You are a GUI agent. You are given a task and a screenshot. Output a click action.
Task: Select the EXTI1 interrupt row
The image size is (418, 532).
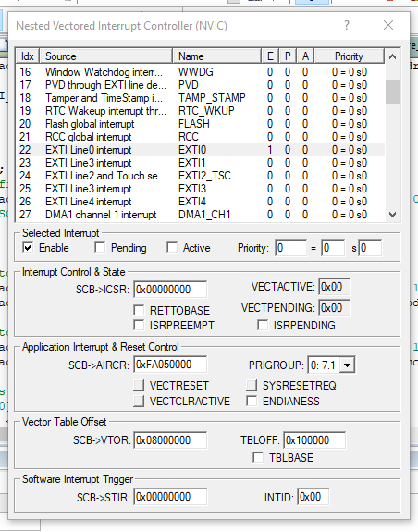pyautogui.click(x=201, y=163)
